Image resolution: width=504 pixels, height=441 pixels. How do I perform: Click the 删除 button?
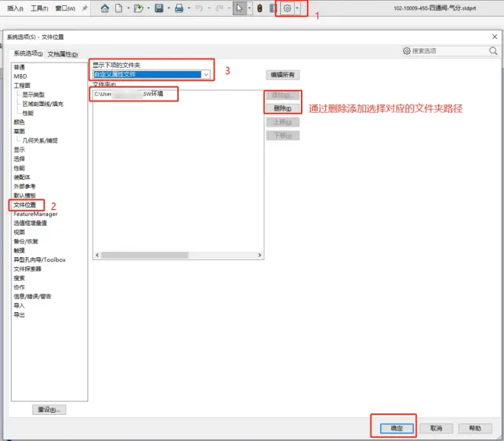(x=282, y=108)
